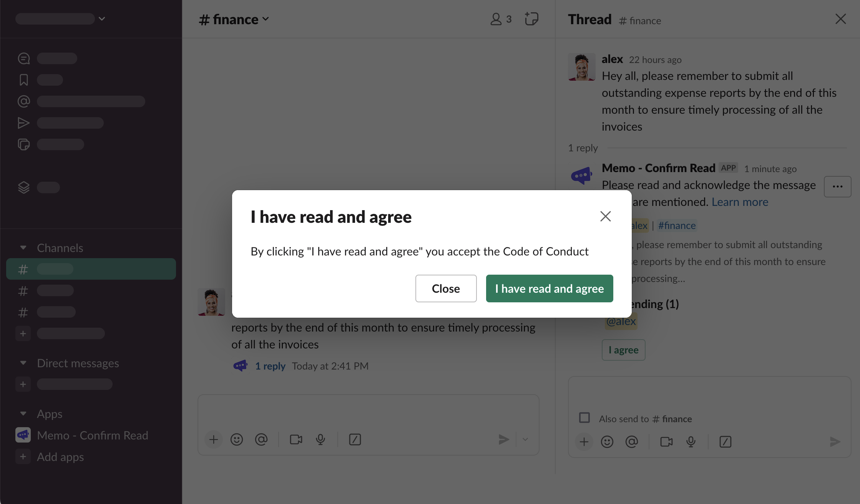Open the finance channel members list
The height and width of the screenshot is (504, 860).
(x=501, y=19)
